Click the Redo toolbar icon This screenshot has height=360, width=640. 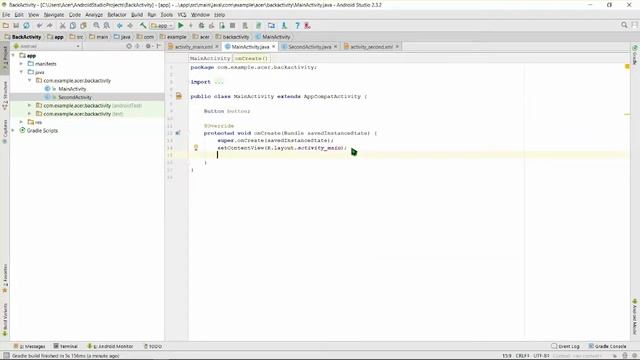50,26
